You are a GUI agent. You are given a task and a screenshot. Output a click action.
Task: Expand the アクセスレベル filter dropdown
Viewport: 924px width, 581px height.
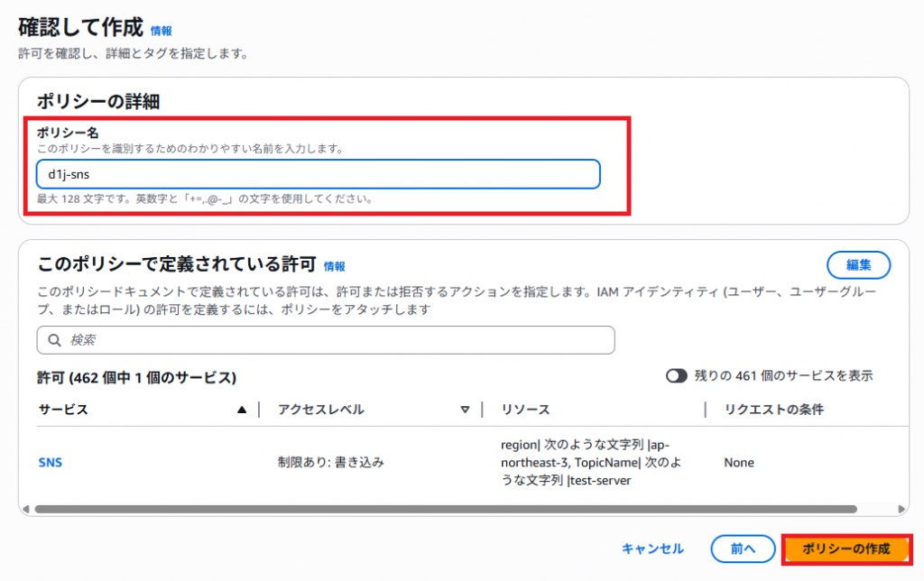point(466,409)
